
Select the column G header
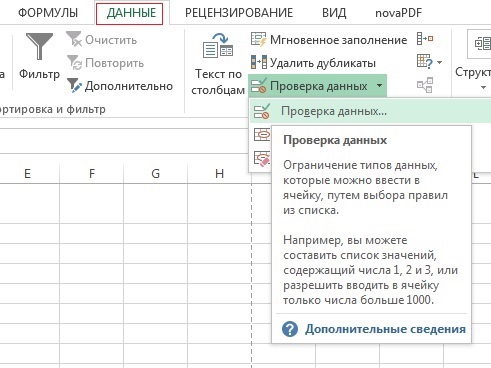155,173
